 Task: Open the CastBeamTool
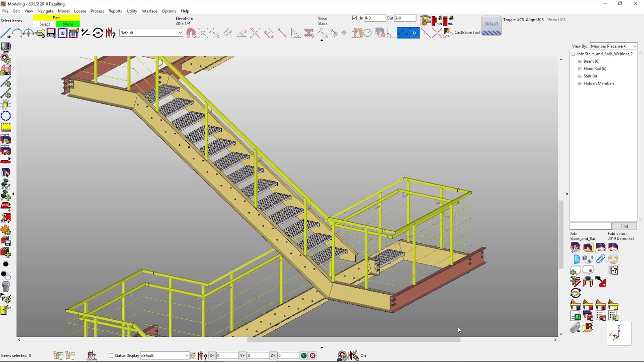coord(467,33)
